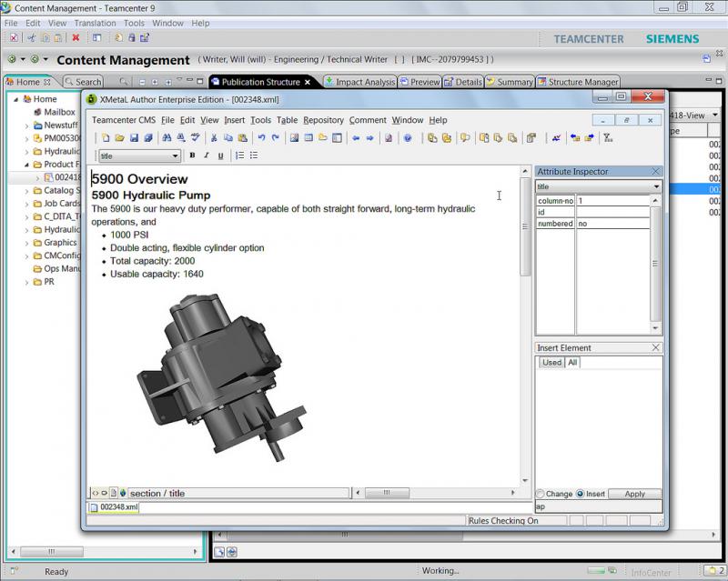Click the document horizontal scrollbar thumb

(387, 493)
